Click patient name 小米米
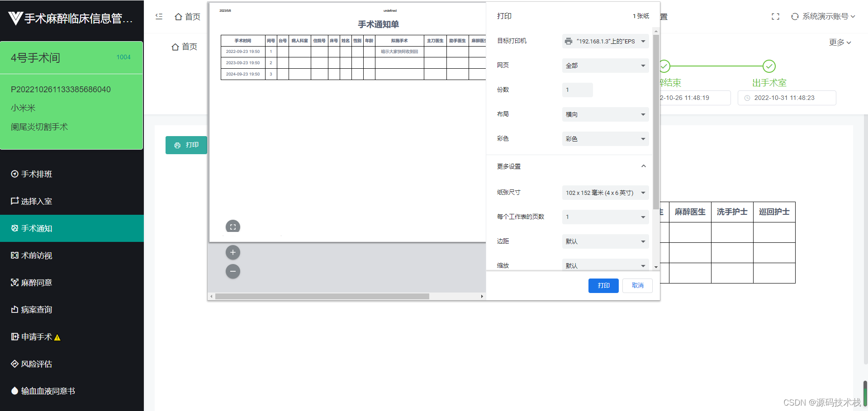Image resolution: width=868 pixels, height=411 pixels. (23, 108)
